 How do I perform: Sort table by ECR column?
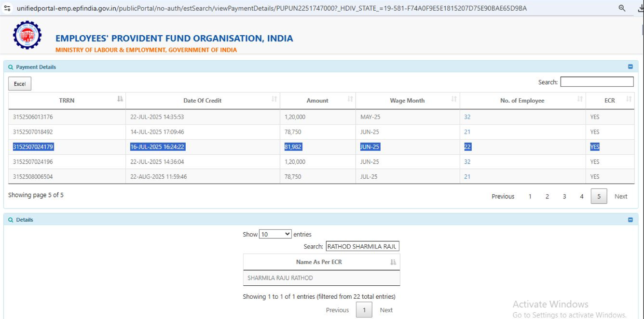coord(610,100)
